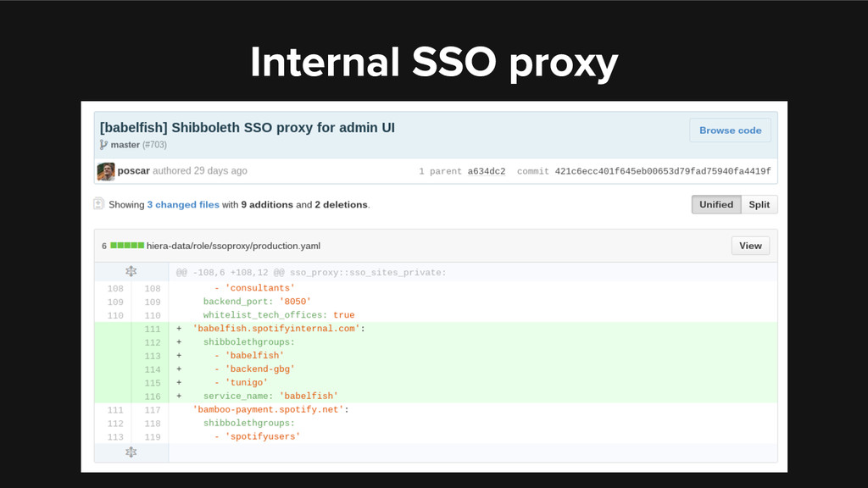Expand diff context below line 119

pos(131,452)
